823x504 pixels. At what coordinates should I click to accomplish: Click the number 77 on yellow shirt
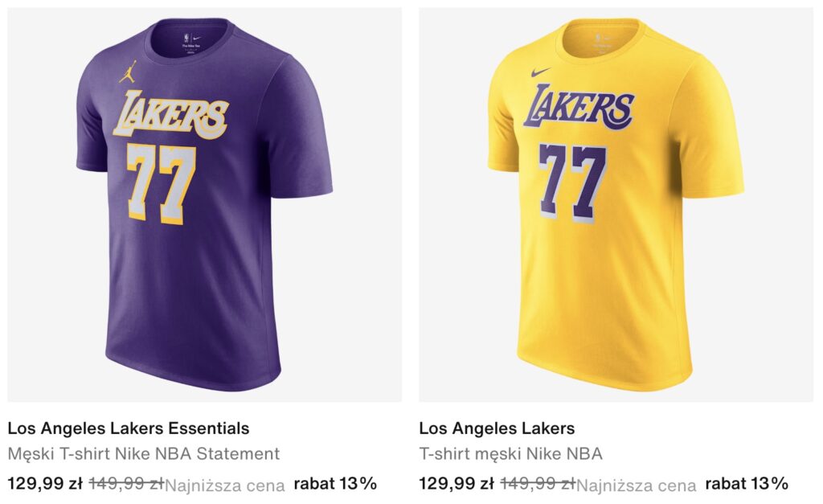(572, 182)
